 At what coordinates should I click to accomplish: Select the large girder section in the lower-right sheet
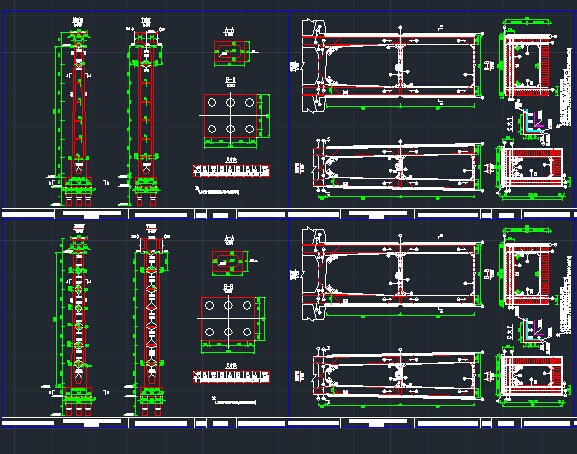click(x=393, y=274)
